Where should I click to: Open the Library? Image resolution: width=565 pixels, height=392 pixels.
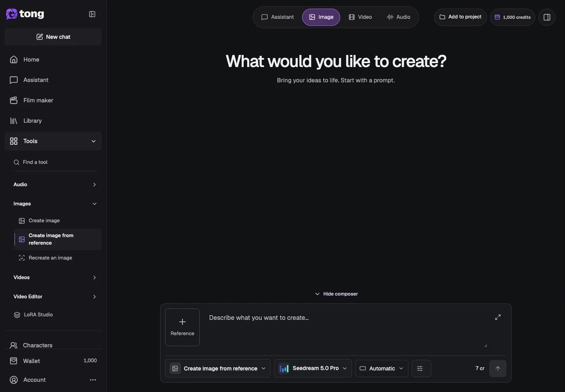(53, 121)
